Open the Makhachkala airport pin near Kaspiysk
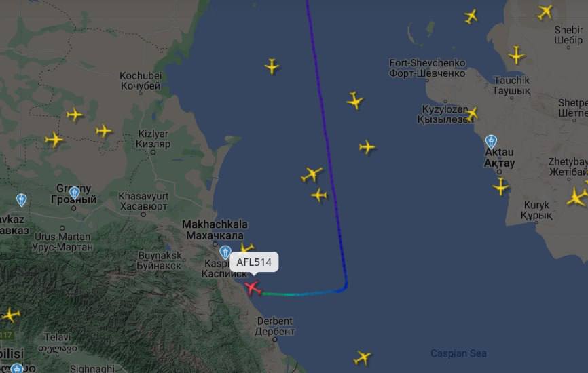 (225, 252)
